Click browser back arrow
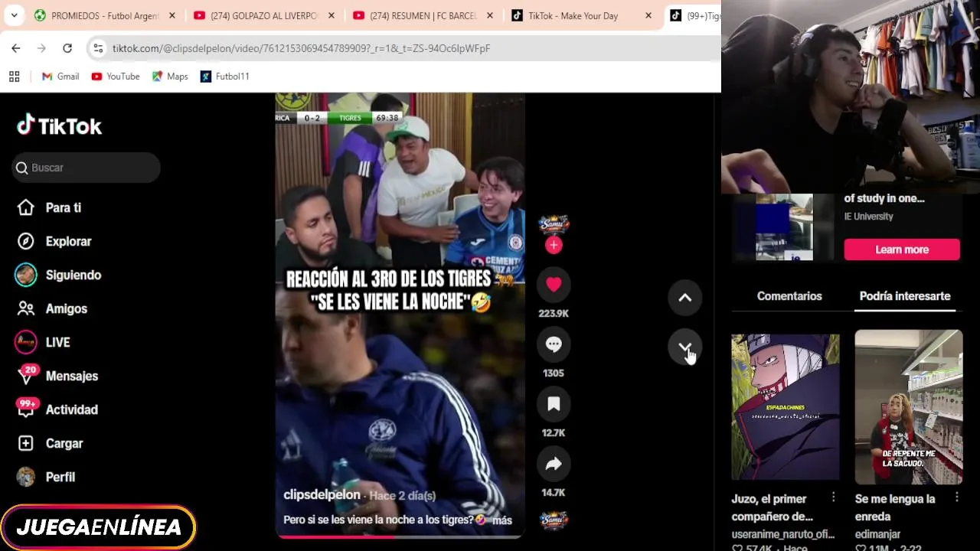The width and height of the screenshot is (980, 551). pos(16,48)
